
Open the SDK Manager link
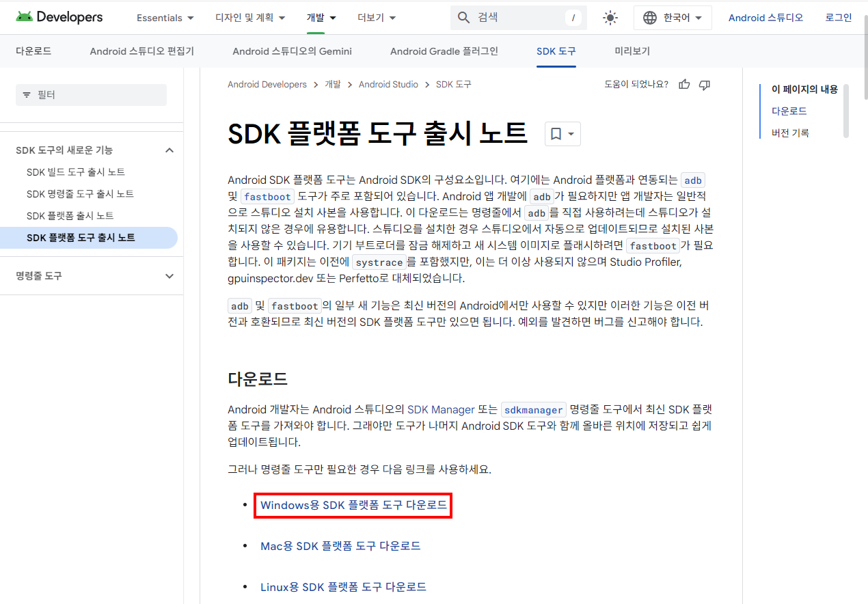[441, 410]
